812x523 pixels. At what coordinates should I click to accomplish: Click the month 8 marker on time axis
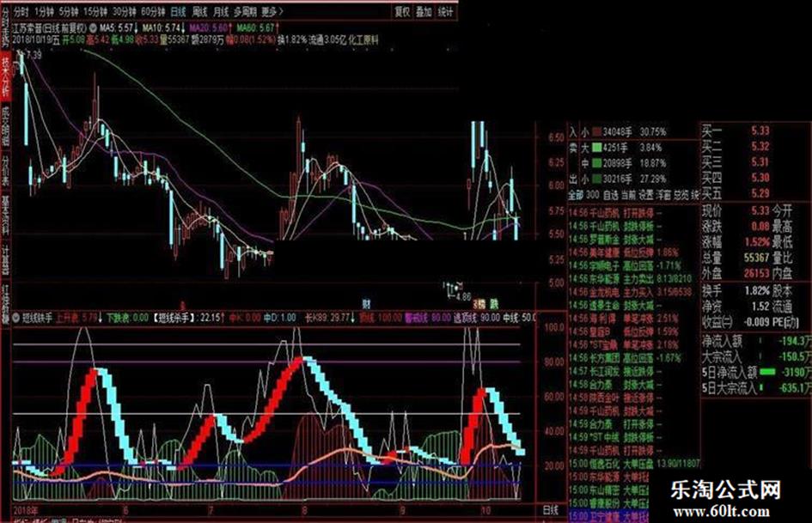pos(304,510)
